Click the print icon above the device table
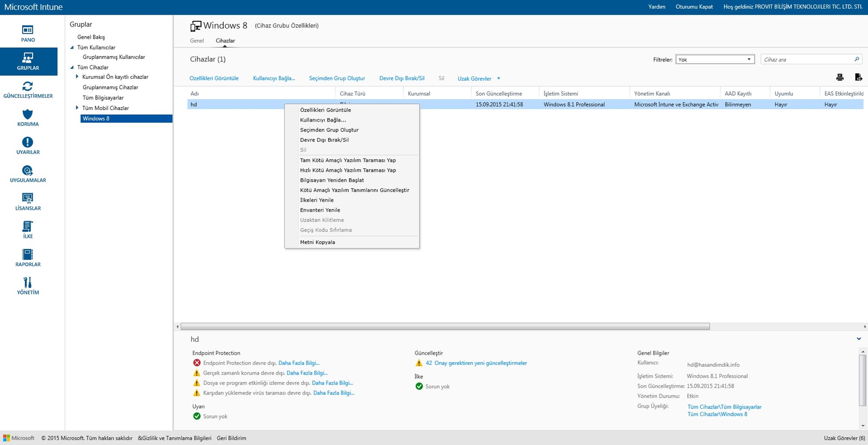 click(x=840, y=77)
